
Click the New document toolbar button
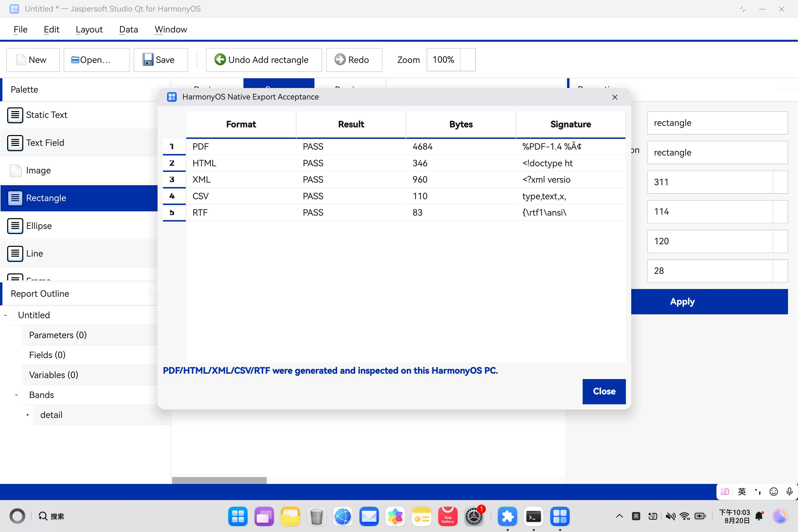[33, 60]
